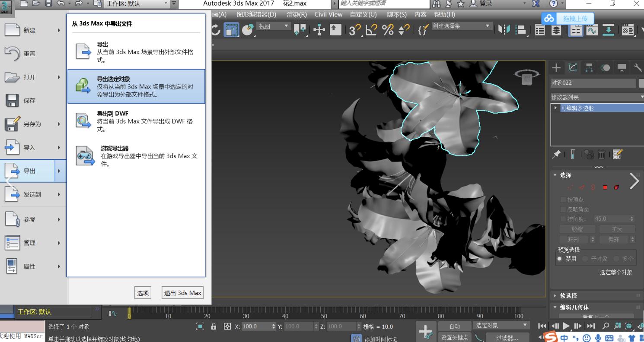Open the Game Exporter (游戏导出器)

[x=136, y=156]
